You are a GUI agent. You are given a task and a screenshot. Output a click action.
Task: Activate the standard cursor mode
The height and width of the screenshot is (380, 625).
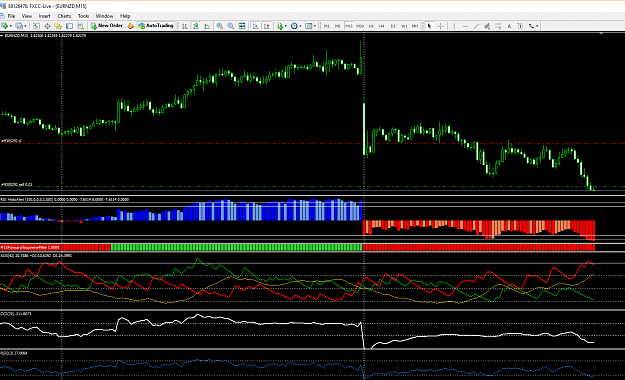point(429,26)
